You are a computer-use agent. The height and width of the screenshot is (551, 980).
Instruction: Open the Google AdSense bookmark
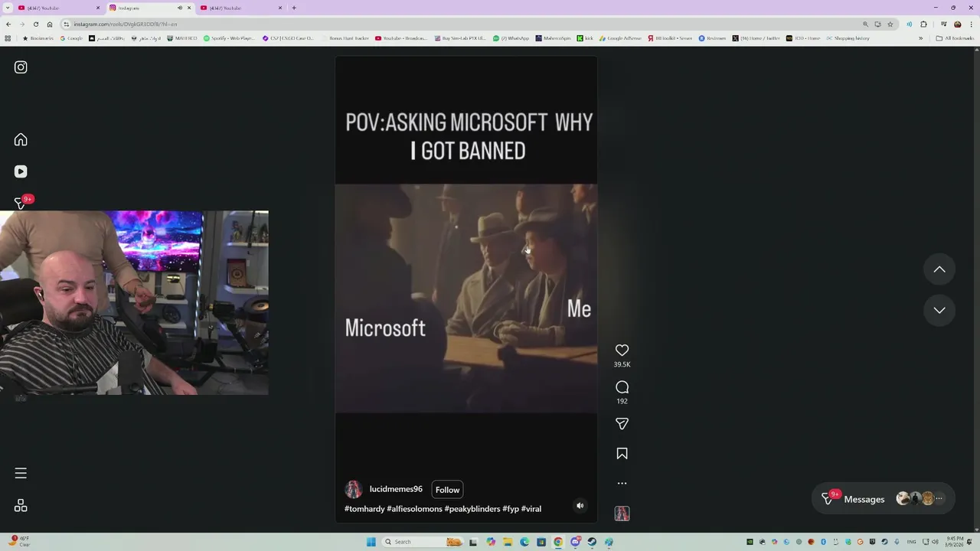[x=620, y=38]
